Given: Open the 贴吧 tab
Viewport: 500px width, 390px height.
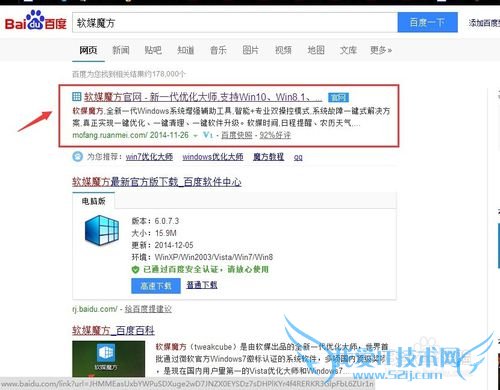Looking at the screenshot, I should (x=153, y=50).
